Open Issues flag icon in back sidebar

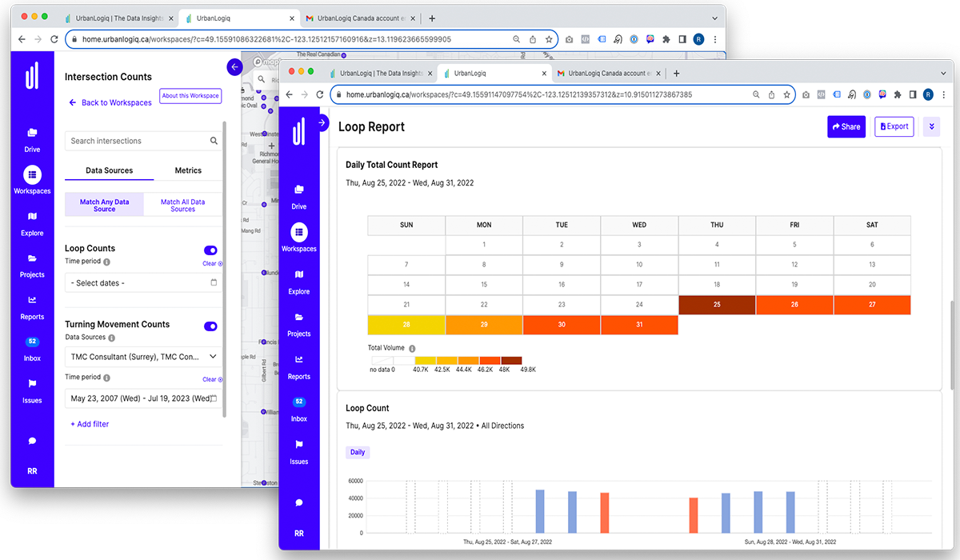pos(32,389)
